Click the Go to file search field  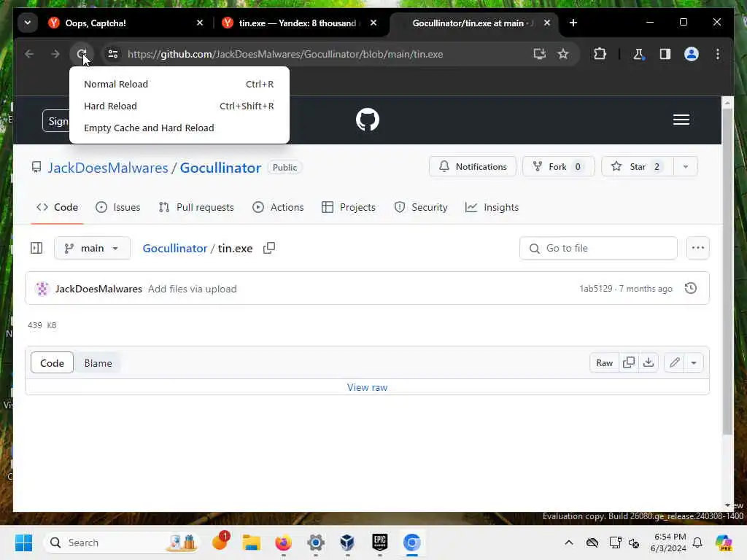[x=598, y=248]
